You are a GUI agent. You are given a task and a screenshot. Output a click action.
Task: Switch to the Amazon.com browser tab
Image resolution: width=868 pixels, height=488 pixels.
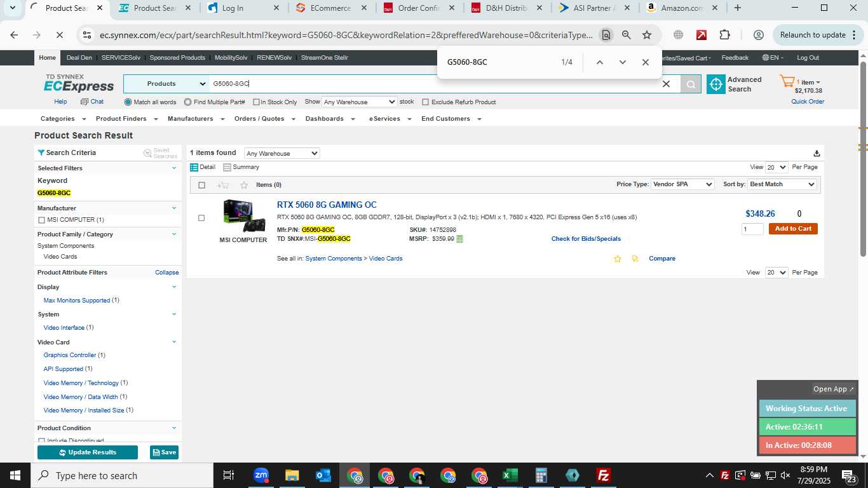[x=682, y=8]
